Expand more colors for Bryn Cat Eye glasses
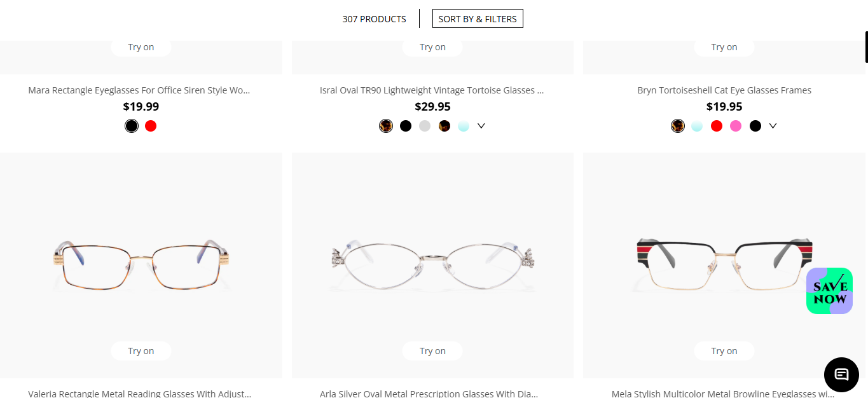 point(773,126)
